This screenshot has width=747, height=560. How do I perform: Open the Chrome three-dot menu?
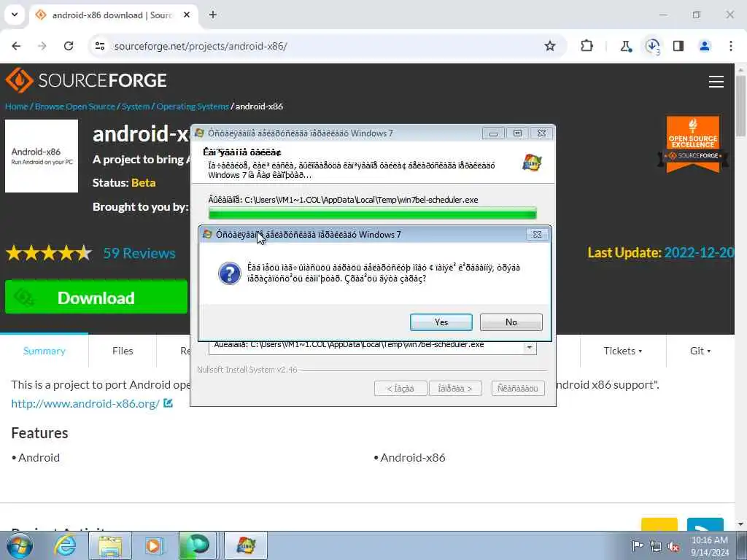pos(731,46)
